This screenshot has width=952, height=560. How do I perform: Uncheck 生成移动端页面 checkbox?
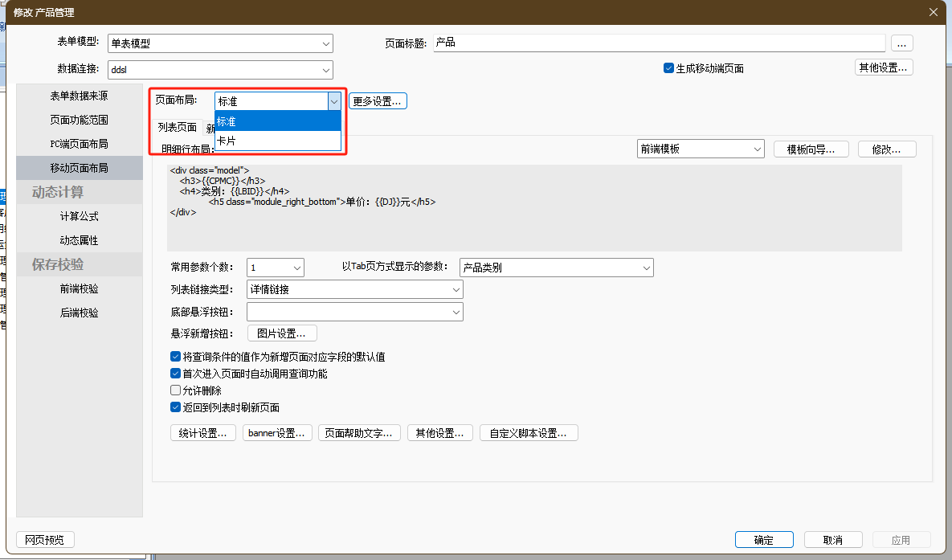668,68
